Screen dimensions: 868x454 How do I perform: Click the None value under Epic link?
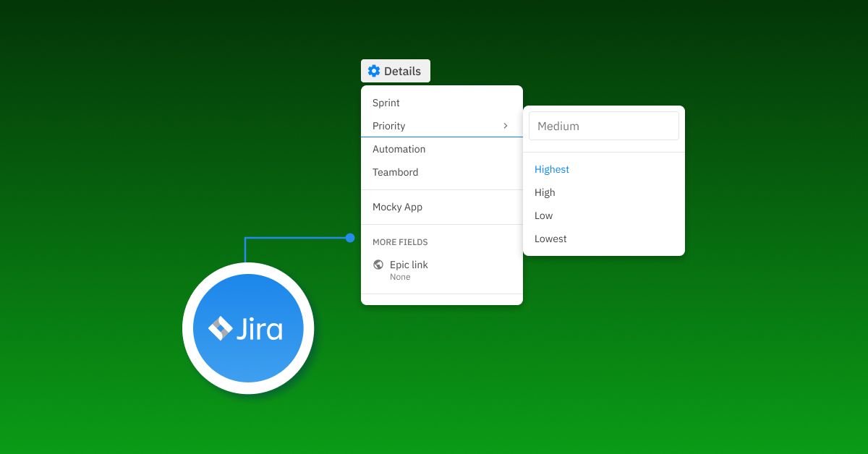click(400, 277)
